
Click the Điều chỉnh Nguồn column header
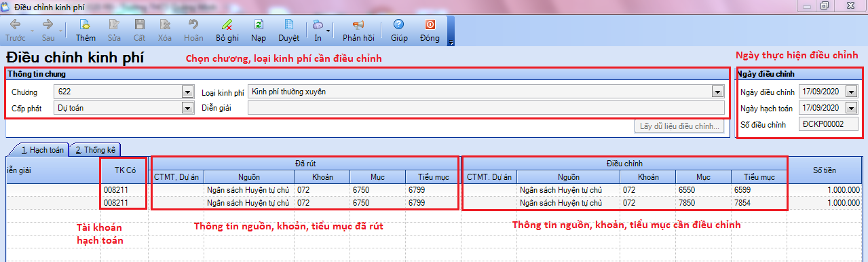pyautogui.click(x=568, y=177)
